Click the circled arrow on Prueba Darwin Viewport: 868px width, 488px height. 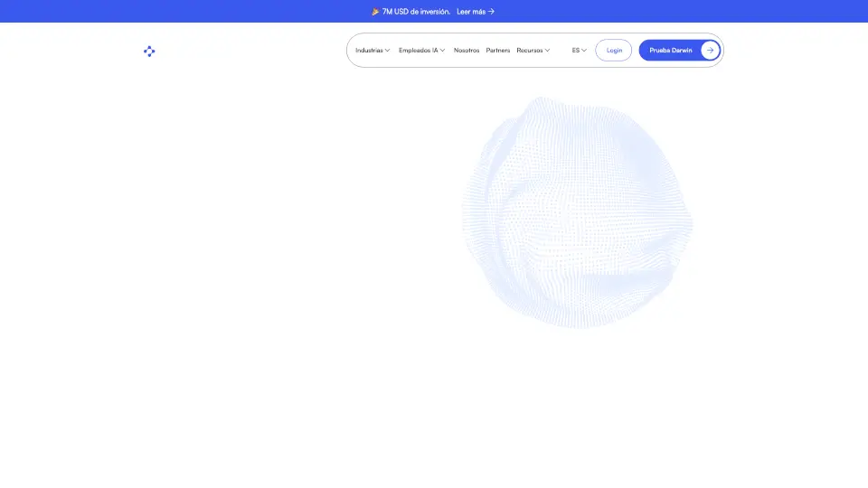(710, 51)
